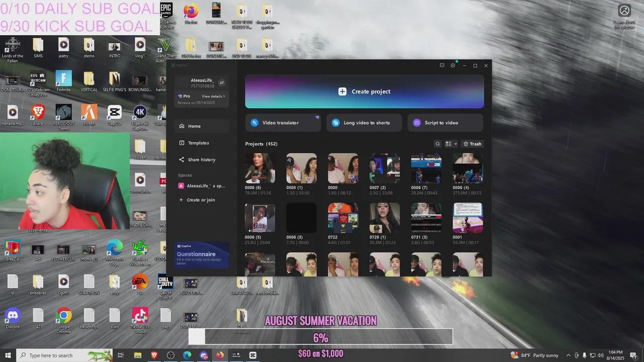Open project thumbnail 0806 (7)
This screenshot has height=362, width=644.
426,168
